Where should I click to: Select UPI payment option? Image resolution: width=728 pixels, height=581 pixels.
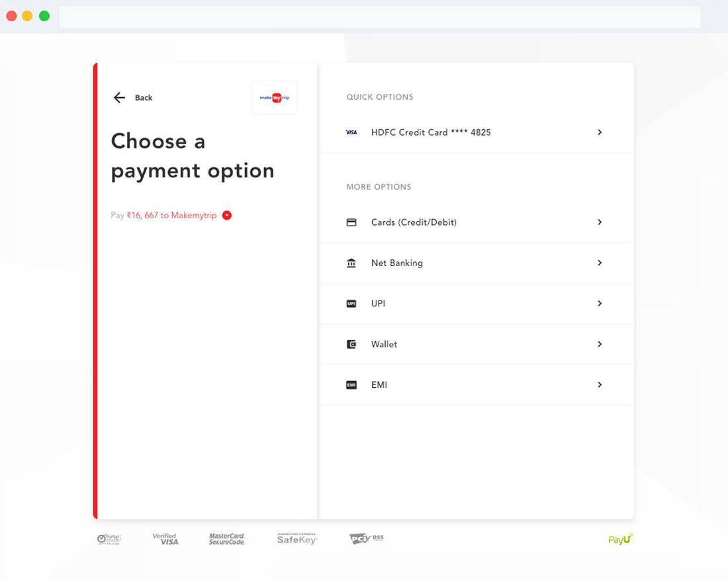379,304
